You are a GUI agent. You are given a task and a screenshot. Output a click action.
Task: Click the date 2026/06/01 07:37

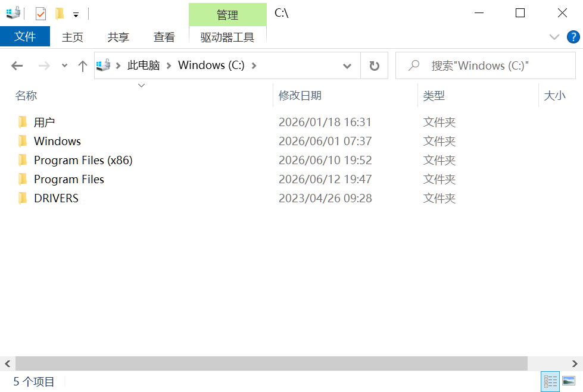coord(325,141)
